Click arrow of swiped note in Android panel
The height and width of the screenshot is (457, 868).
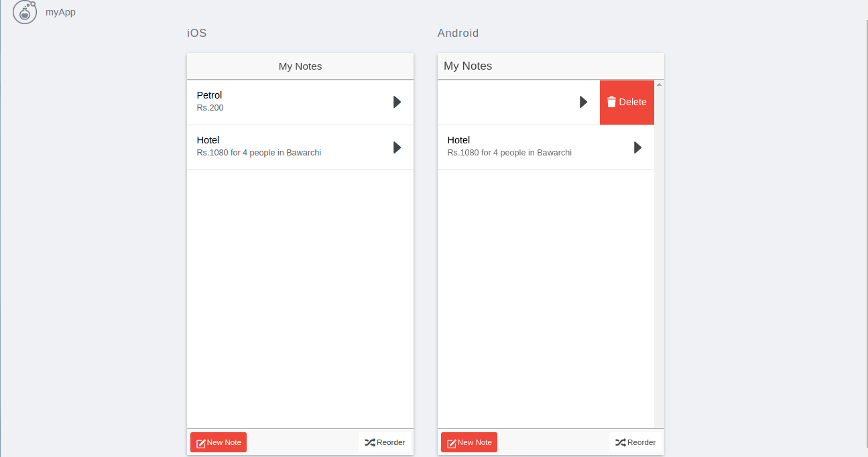click(583, 102)
